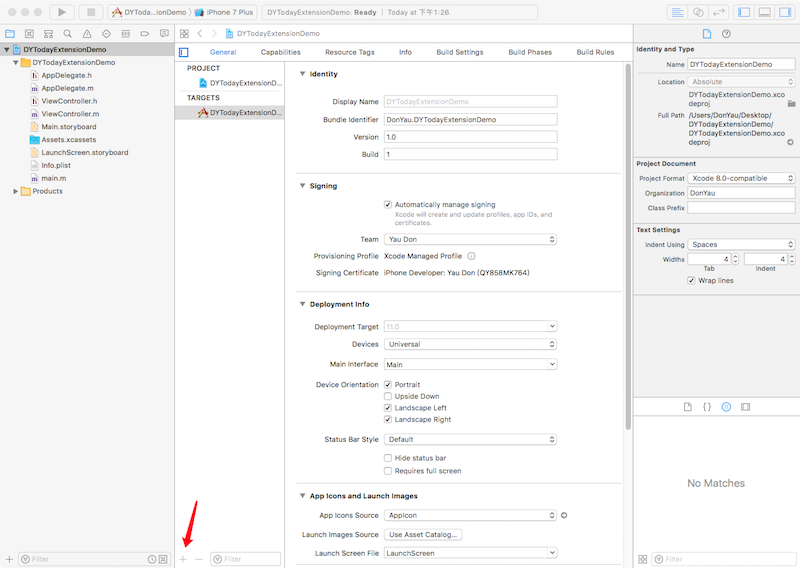The width and height of the screenshot is (800, 568).
Task: Uncheck Landscape Left orientation
Action: pyautogui.click(x=388, y=408)
